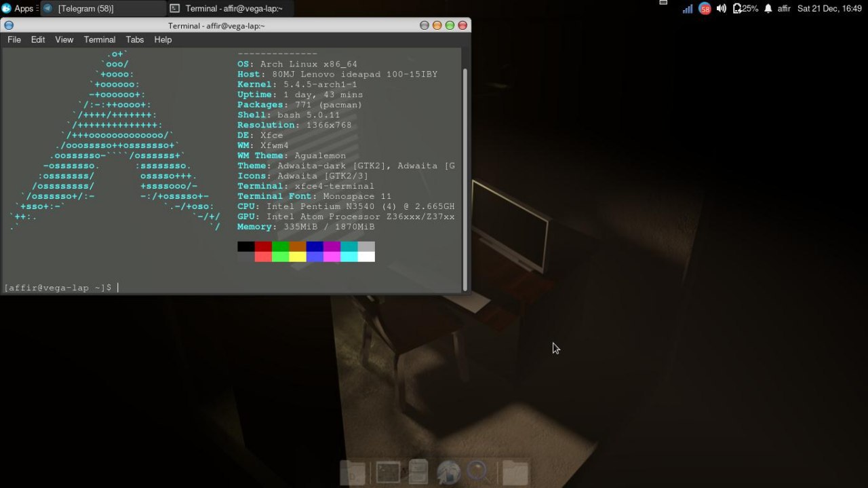The image size is (868, 488).
Task: Click the grey shade button in terminal titlebar
Action: 425,25
